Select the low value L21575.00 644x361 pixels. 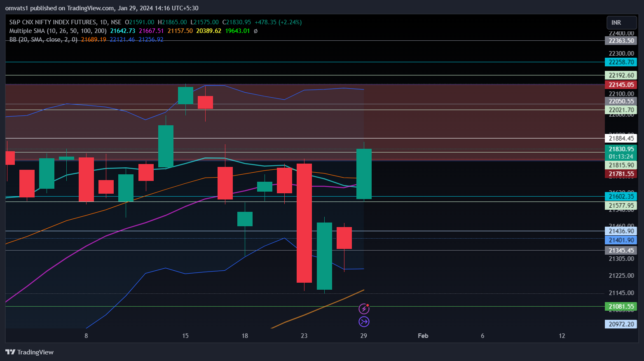[204, 22]
